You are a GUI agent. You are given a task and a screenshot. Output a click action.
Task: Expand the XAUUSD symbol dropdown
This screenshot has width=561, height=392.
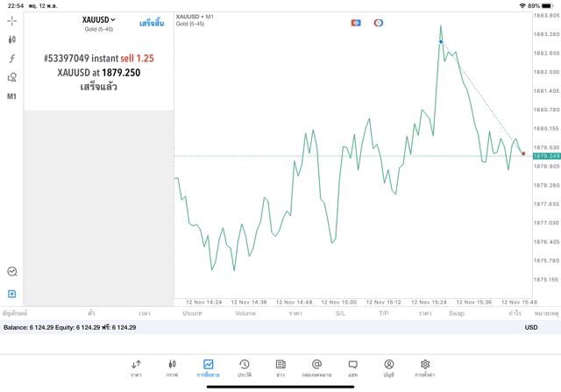pyautogui.click(x=99, y=19)
